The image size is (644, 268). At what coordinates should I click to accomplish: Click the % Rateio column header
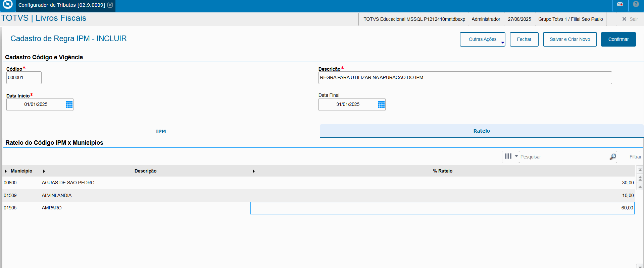(443, 171)
